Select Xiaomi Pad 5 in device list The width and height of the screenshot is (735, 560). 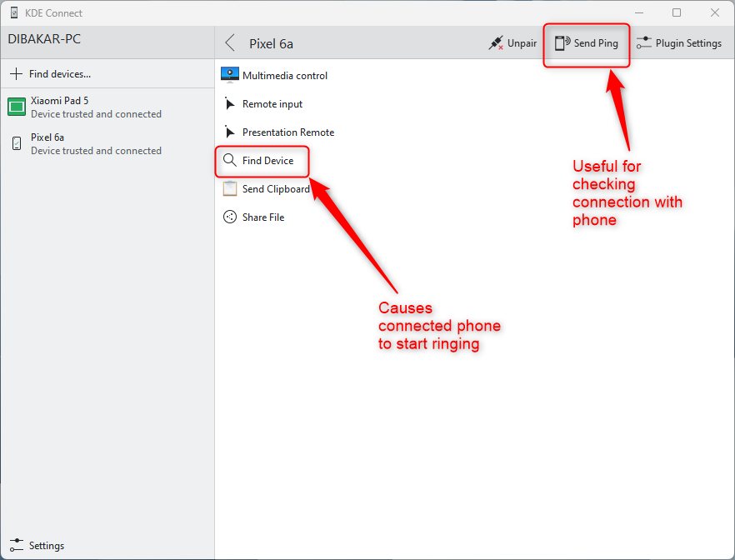(x=107, y=107)
